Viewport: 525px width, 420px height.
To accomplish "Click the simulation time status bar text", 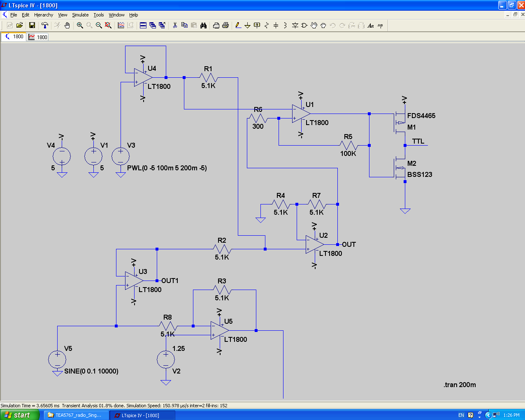I will click(x=114, y=406).
